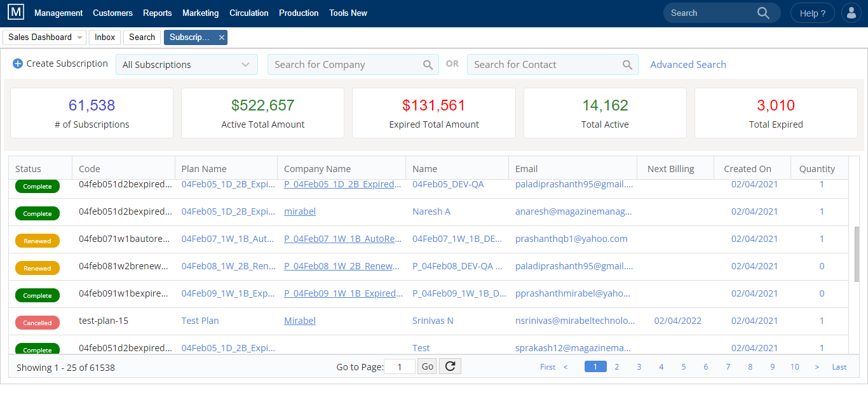Click the Create Subscription plus icon

coord(18,64)
